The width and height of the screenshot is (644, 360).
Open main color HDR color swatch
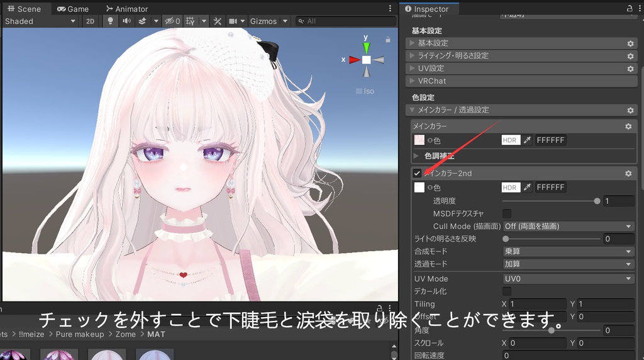click(x=511, y=140)
